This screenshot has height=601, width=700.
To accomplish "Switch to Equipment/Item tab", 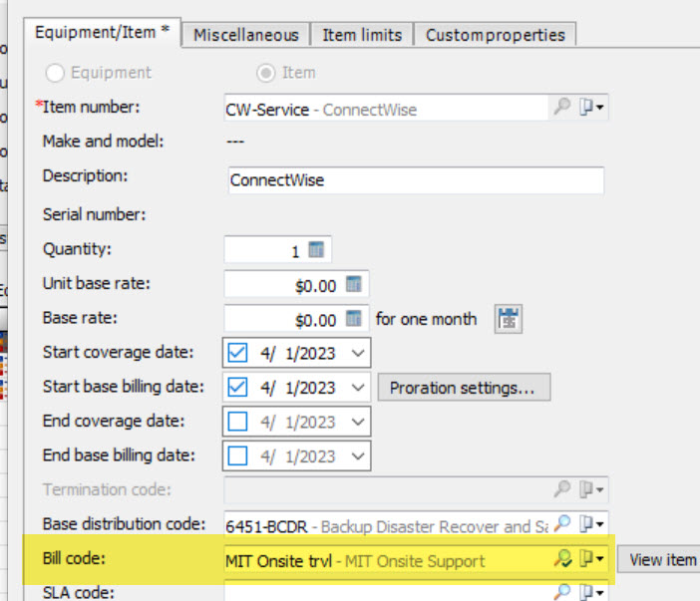I will click(103, 32).
